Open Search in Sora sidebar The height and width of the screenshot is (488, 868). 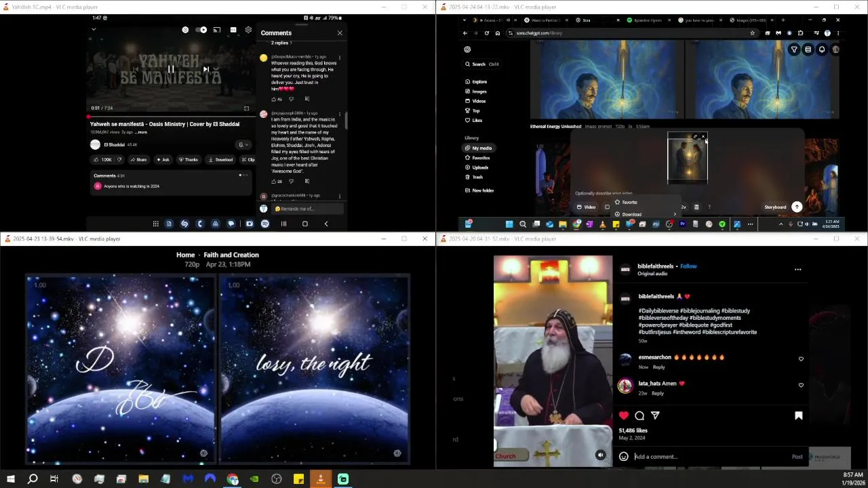tap(482, 64)
